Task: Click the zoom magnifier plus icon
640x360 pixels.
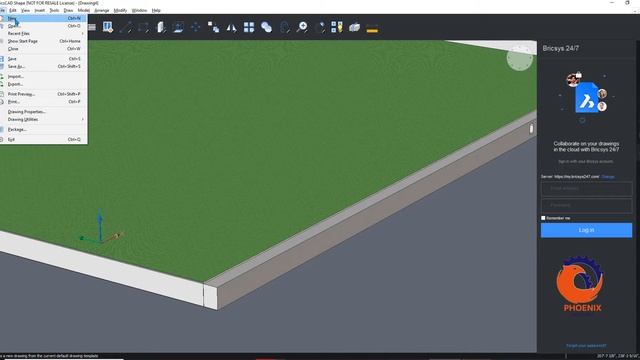Action: click(x=302, y=27)
